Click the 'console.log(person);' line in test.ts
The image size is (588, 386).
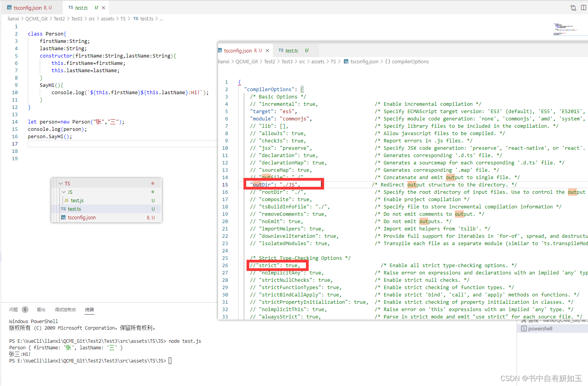point(57,129)
